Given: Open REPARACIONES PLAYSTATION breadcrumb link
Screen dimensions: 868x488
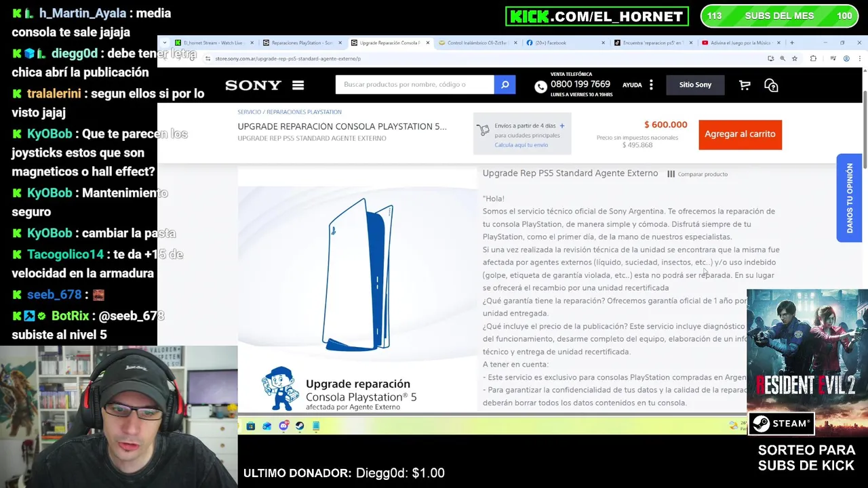Looking at the screenshot, I should [304, 112].
